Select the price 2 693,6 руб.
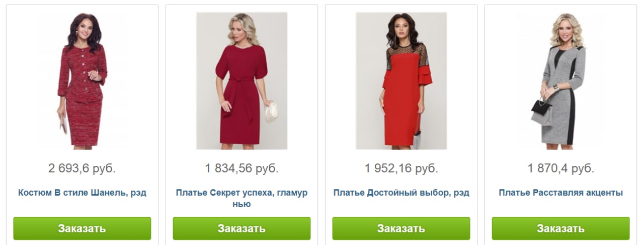The height and width of the screenshot is (245, 644). click(82, 168)
